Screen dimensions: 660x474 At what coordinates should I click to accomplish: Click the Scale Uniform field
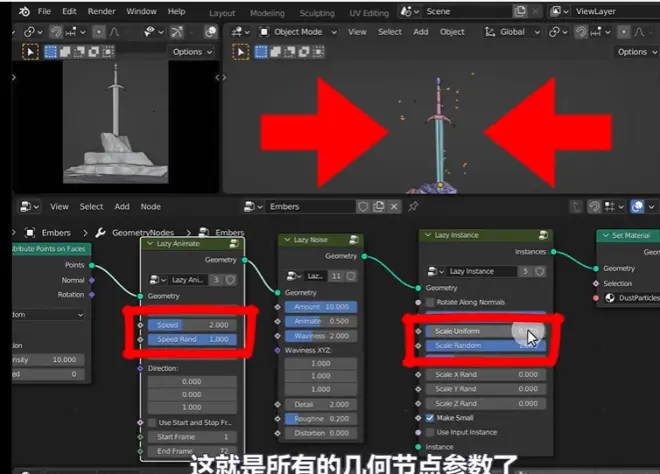pyautogui.click(x=486, y=331)
